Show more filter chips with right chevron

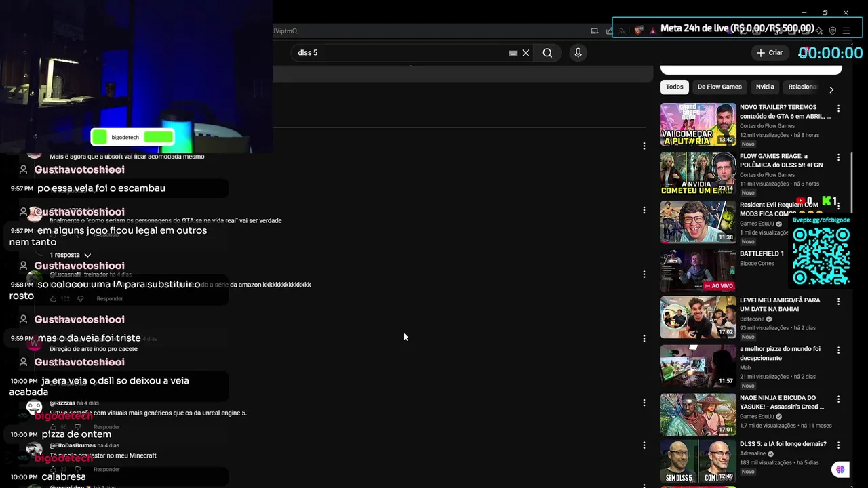point(831,89)
